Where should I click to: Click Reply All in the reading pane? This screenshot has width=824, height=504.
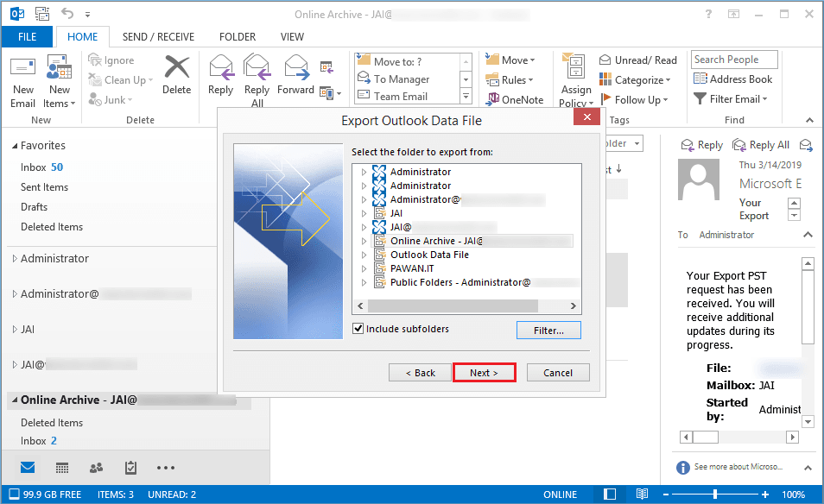click(x=762, y=145)
